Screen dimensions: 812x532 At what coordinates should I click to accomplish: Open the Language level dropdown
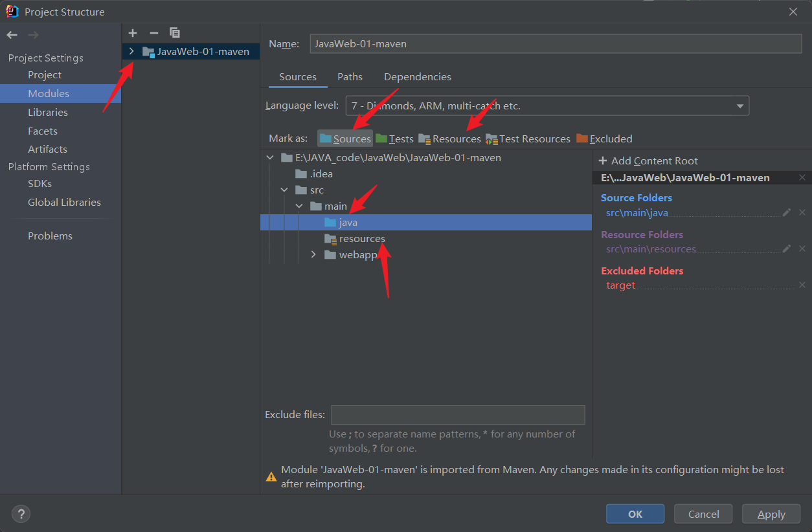pyautogui.click(x=547, y=105)
